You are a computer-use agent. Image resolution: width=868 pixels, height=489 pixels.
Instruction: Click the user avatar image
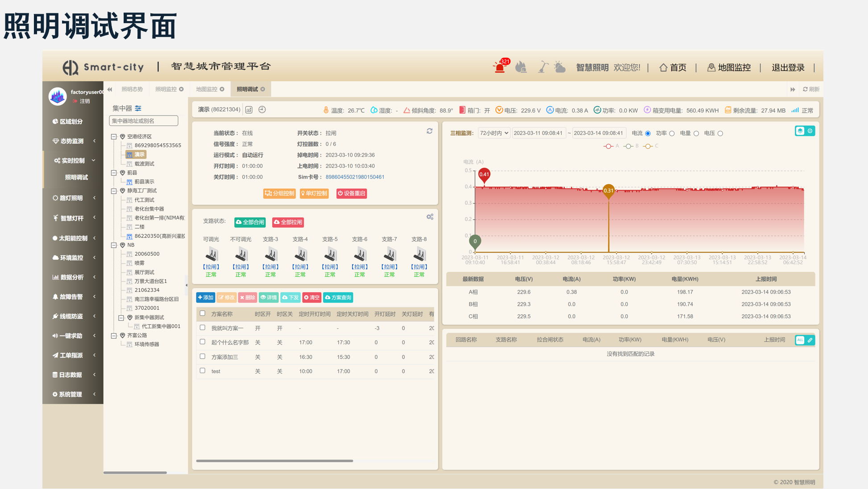click(x=58, y=96)
